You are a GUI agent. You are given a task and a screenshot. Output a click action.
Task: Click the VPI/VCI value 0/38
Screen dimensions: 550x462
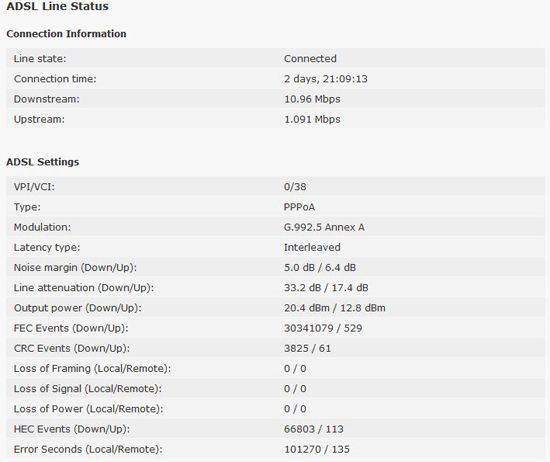[295, 187]
